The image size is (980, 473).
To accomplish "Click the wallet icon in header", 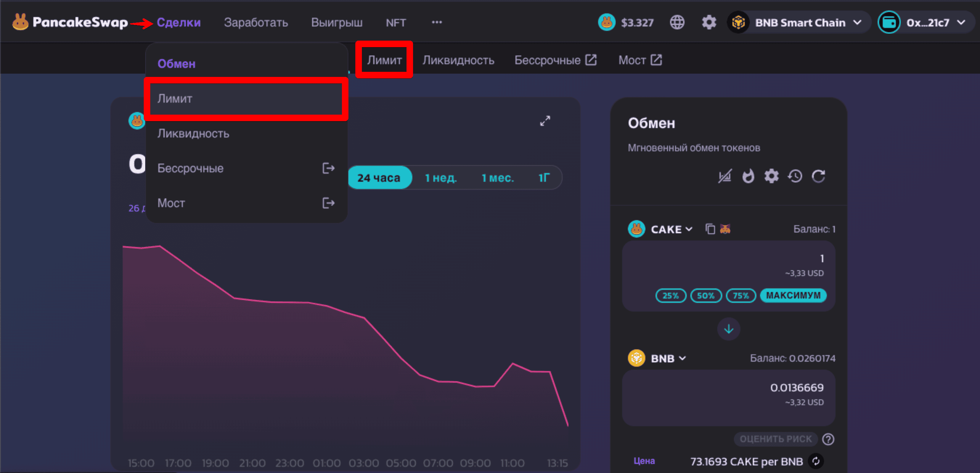I will (x=889, y=22).
